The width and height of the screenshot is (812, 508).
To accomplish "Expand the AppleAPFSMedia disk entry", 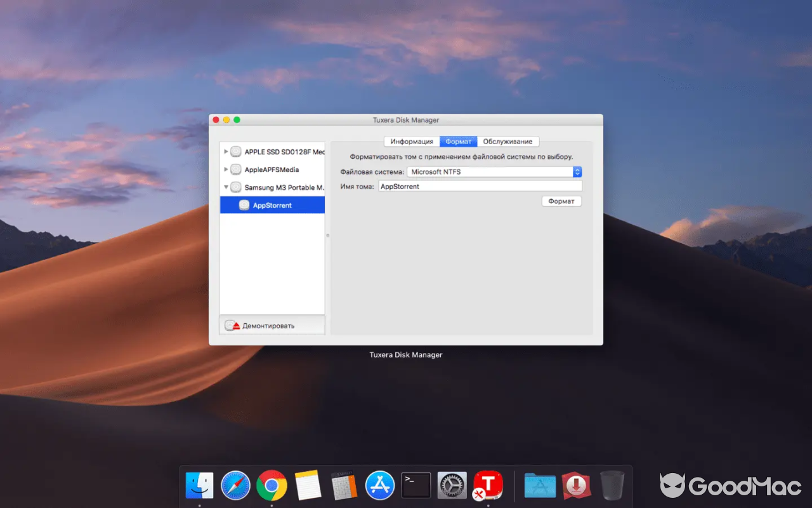I will coord(226,169).
